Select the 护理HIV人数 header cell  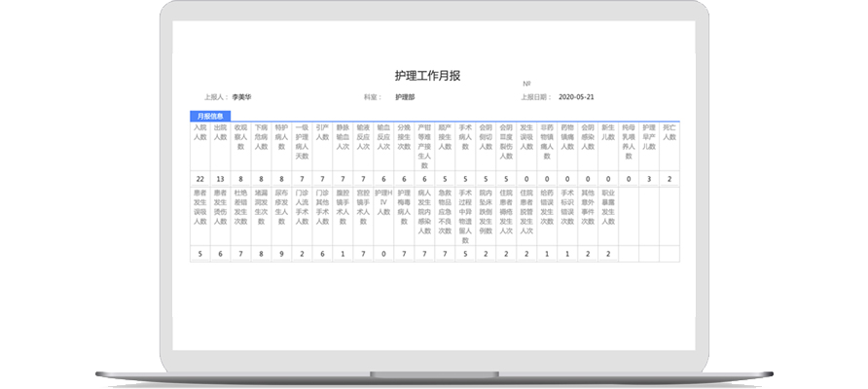click(382, 206)
